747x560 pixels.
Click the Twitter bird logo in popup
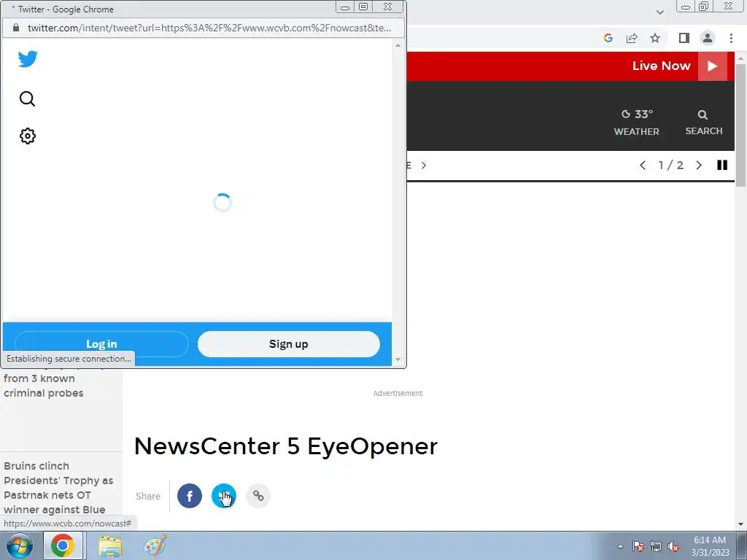28,59
